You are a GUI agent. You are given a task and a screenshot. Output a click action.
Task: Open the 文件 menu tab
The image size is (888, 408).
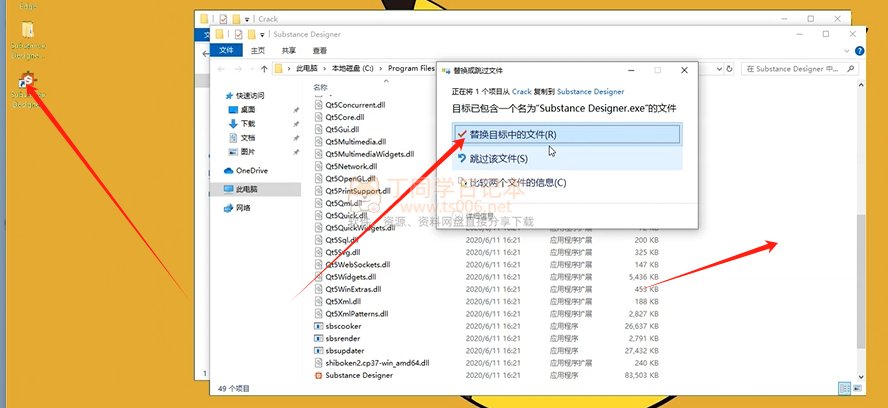point(226,50)
